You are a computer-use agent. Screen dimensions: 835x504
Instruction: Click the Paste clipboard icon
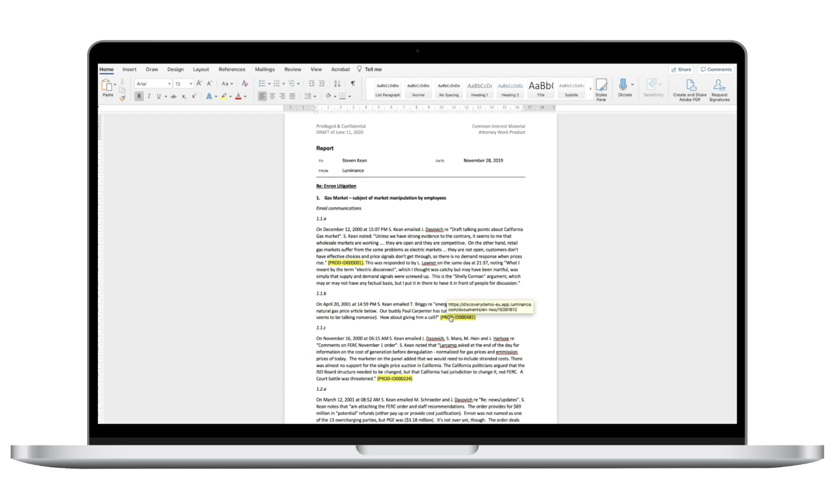(x=106, y=85)
